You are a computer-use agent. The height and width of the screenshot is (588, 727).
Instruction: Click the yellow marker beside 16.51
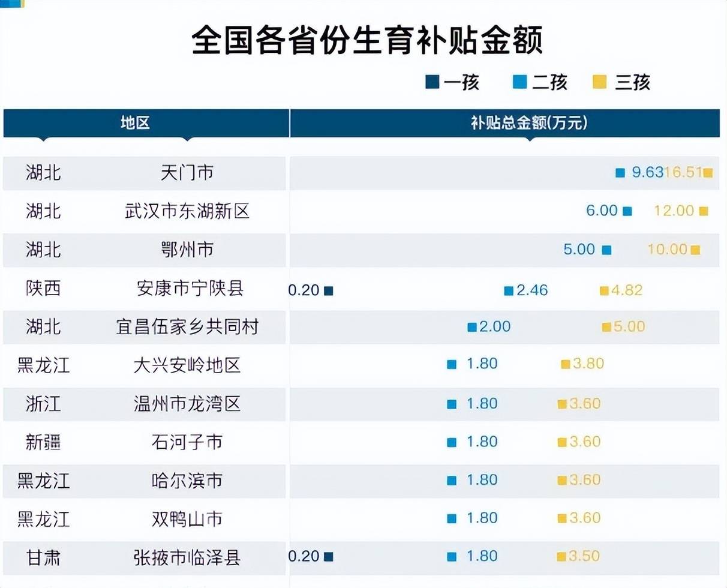708,173
